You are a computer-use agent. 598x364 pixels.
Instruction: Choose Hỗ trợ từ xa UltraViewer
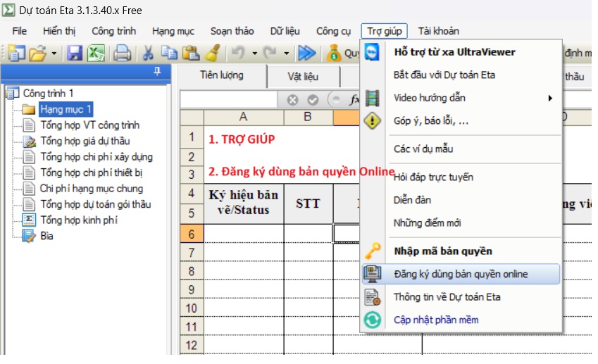pos(461,52)
